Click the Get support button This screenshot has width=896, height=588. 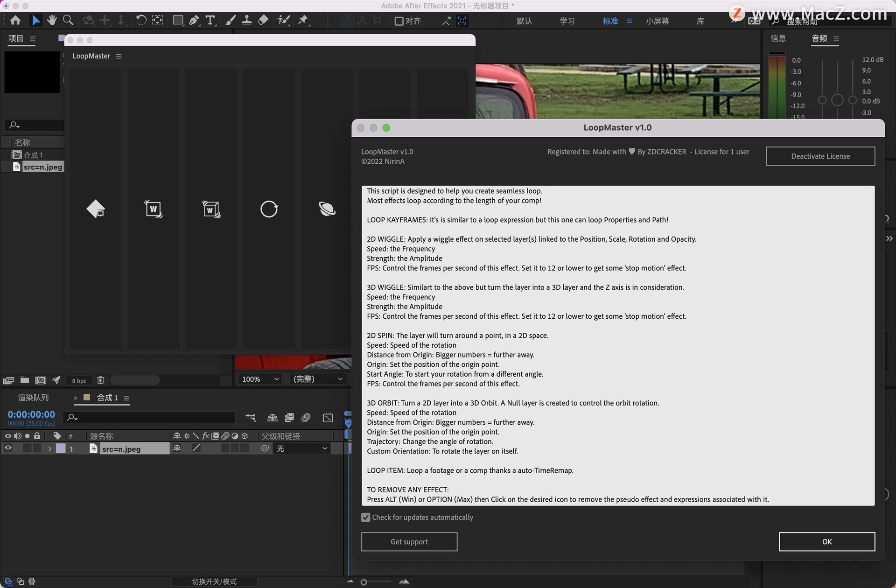point(409,541)
